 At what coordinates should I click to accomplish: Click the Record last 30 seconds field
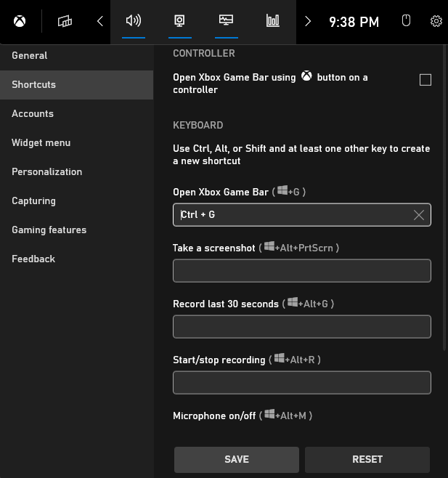(302, 327)
